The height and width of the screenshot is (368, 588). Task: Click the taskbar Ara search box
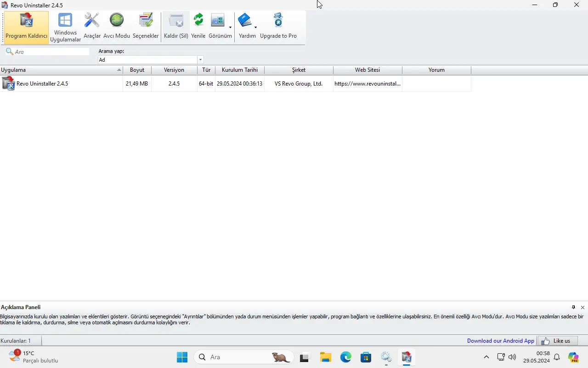(x=243, y=357)
